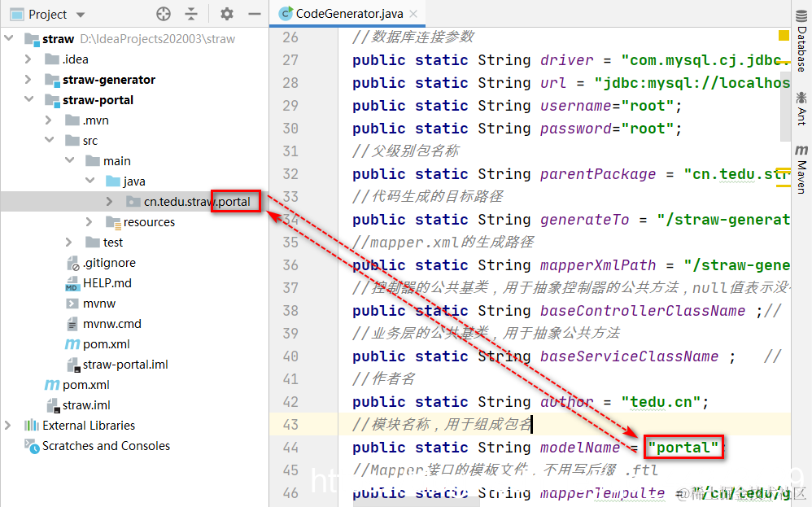Screen dimensions: 812x507
Task: Click the modelName variable on line 44
Action: [580, 448]
